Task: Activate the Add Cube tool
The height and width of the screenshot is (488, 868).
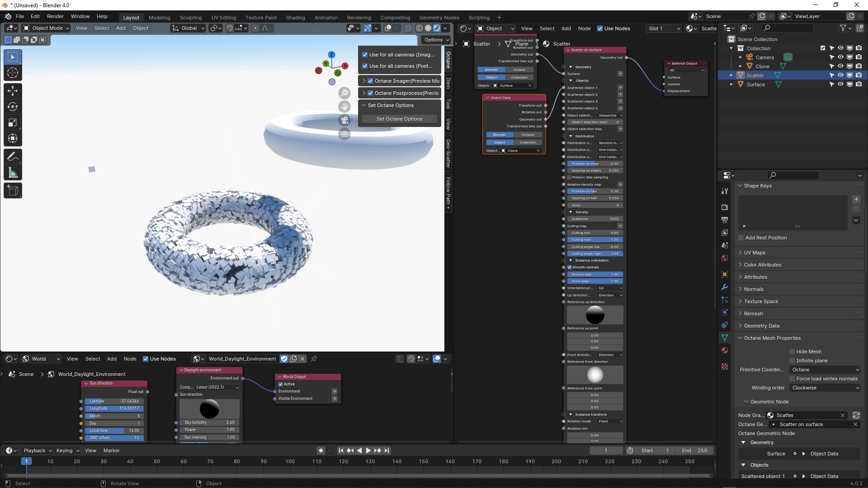Action: click(13, 191)
